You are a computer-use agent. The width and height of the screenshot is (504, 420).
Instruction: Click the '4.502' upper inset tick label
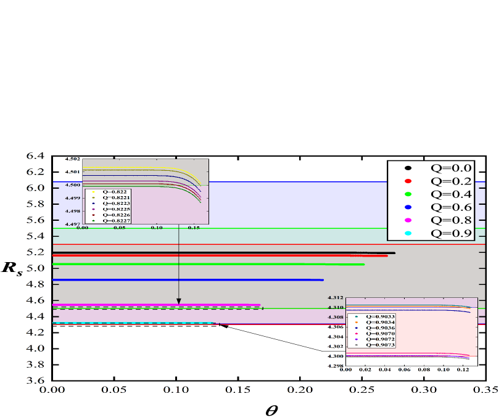[72, 159]
